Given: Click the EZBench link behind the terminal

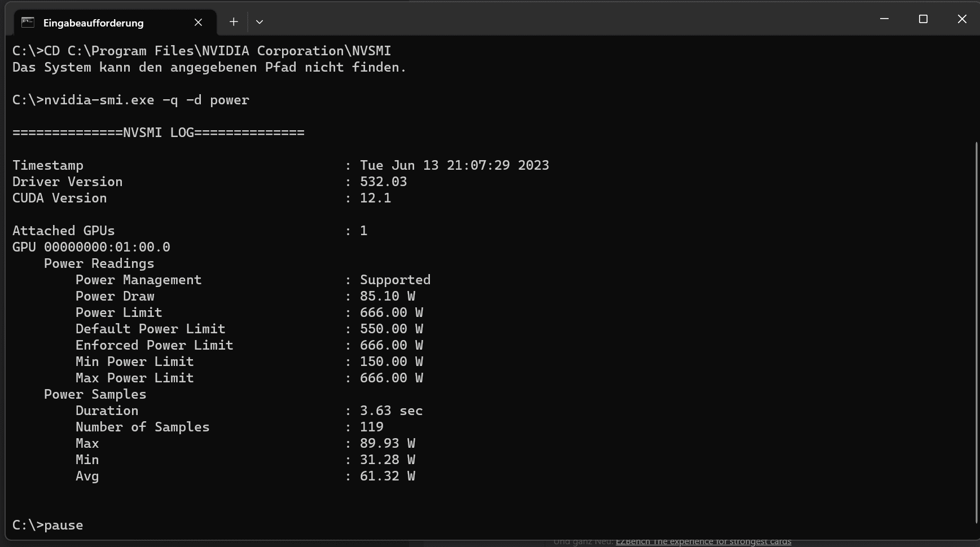Looking at the screenshot, I should 703,542.
